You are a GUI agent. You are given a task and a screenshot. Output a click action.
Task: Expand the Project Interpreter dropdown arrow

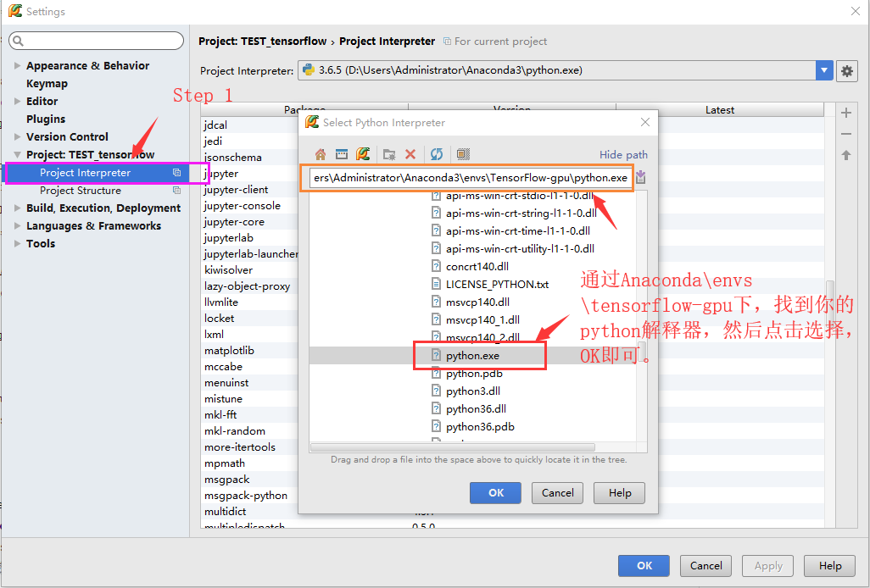coord(824,70)
